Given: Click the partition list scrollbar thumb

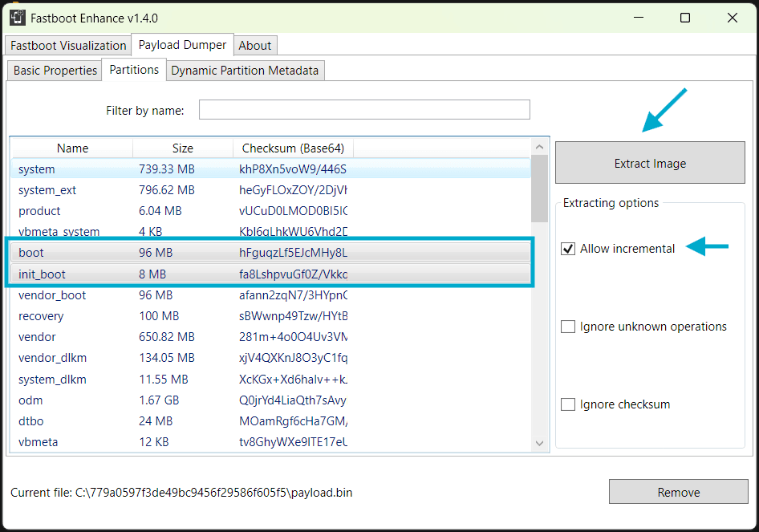Looking at the screenshot, I should point(540,189).
